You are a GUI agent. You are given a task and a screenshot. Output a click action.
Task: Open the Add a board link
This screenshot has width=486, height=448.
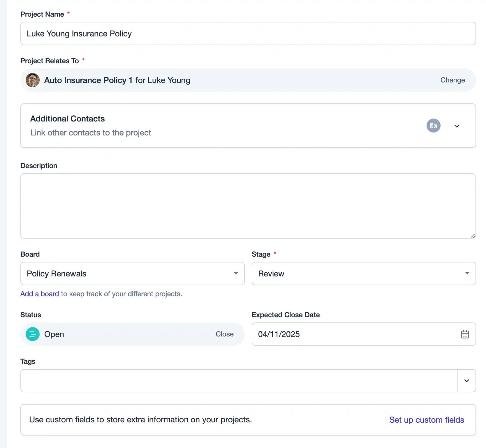point(40,294)
